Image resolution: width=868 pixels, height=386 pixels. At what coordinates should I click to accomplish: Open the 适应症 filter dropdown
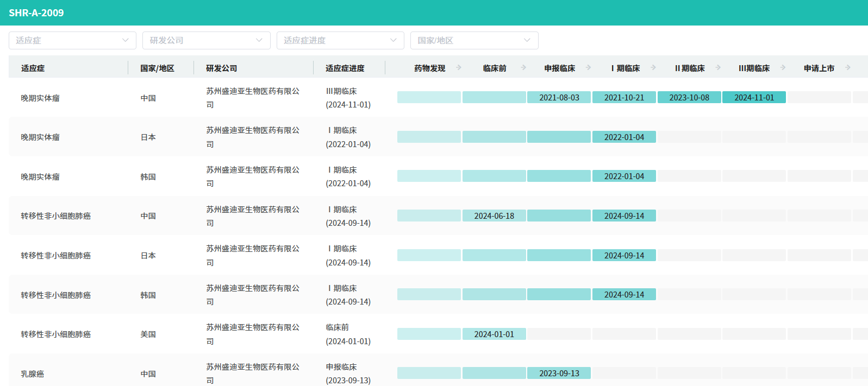pos(72,40)
